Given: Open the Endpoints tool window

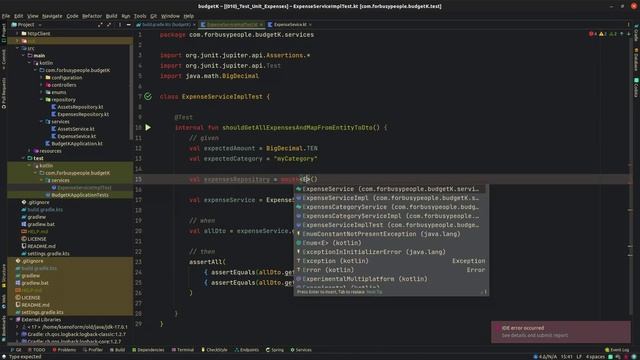Looking at the screenshot, I should (x=247, y=350).
